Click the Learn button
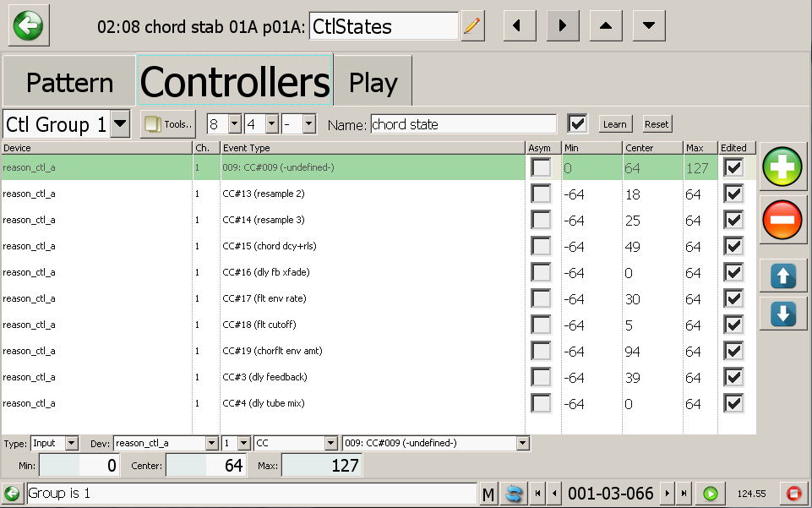The image size is (812, 508). pyautogui.click(x=614, y=124)
